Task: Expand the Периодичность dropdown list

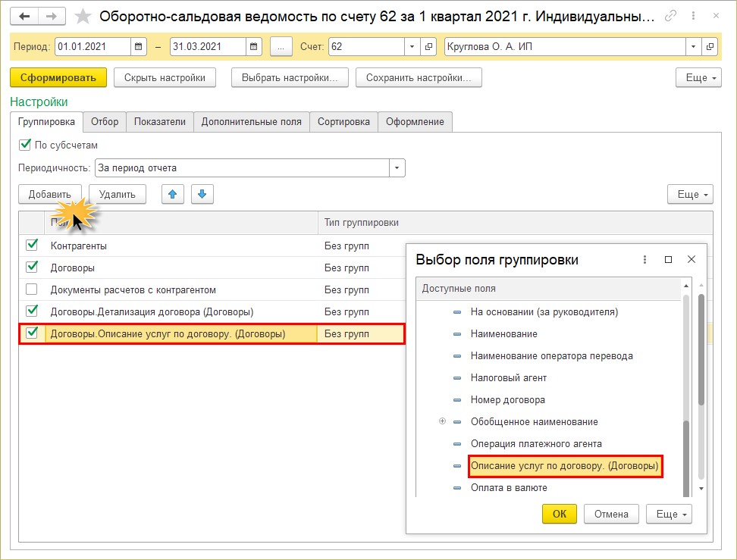Action: click(397, 167)
